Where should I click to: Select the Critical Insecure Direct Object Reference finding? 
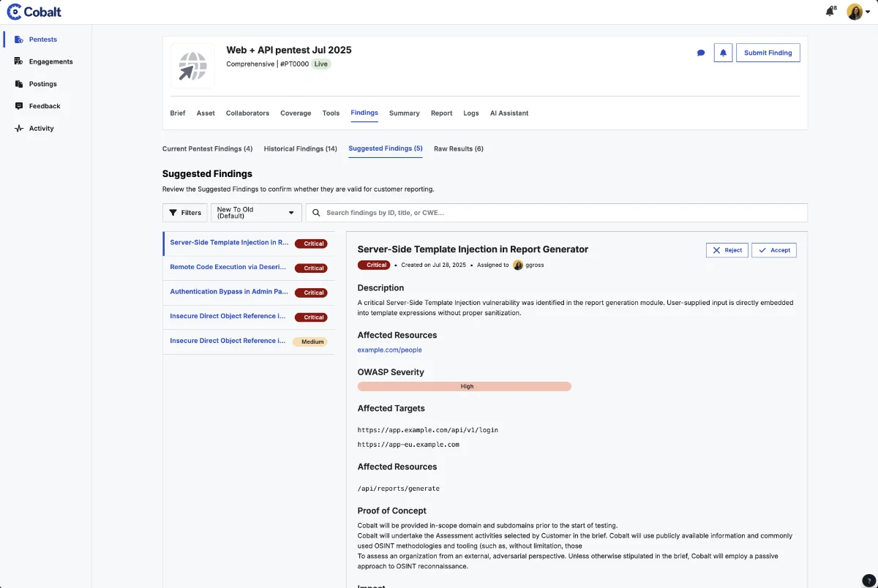[249, 317]
